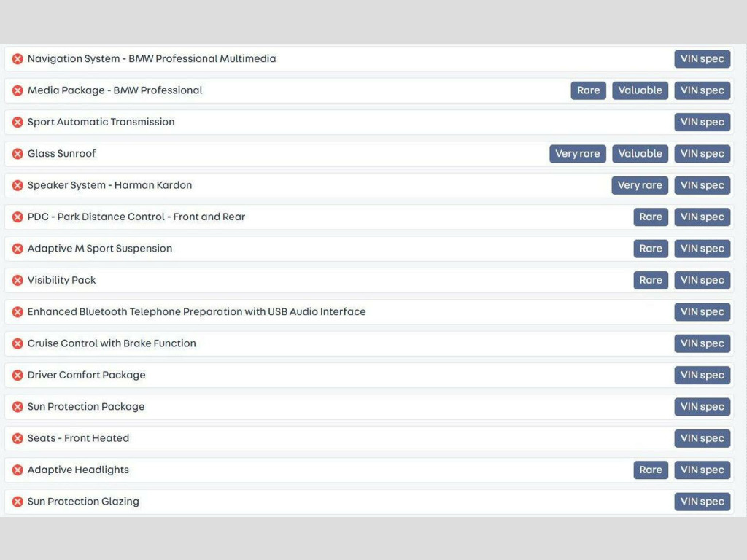Select the Sun Protection Package row label
The width and height of the screenshot is (747, 560).
point(86,407)
